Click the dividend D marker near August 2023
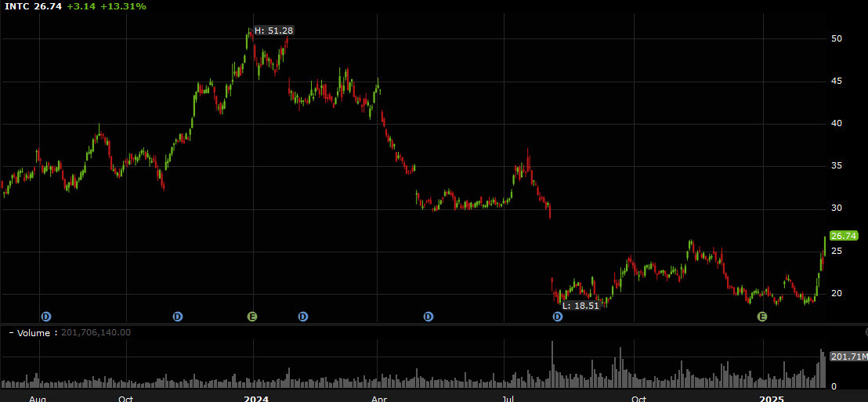The width and height of the screenshot is (868, 402). 46,317
